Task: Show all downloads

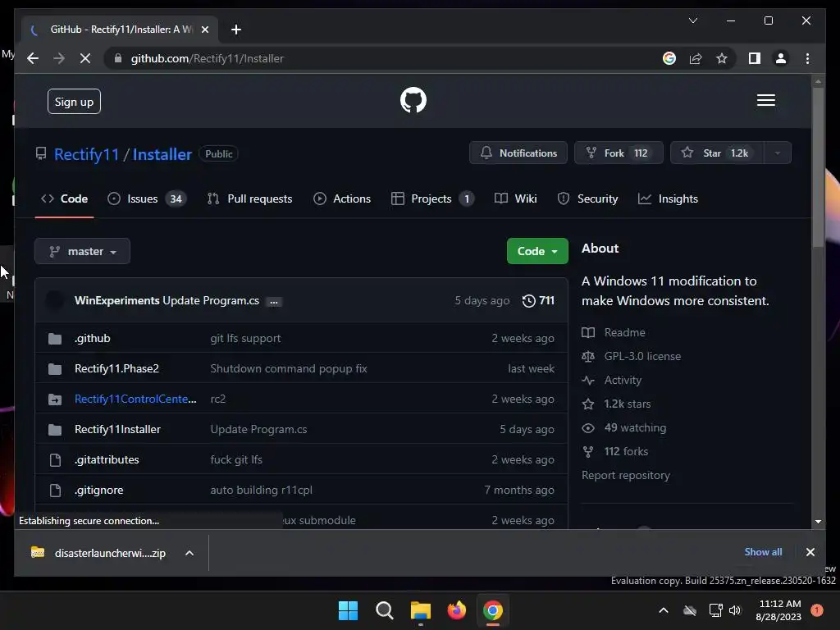Action: (x=763, y=552)
